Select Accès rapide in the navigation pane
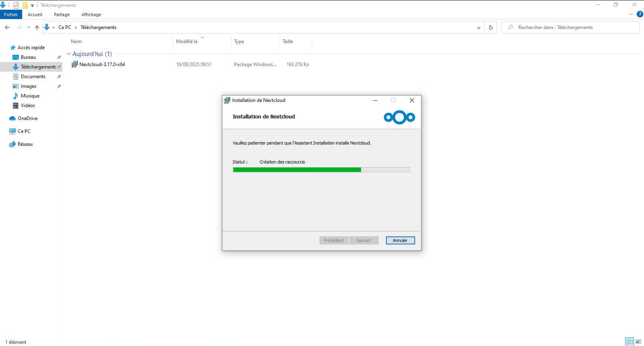Viewport: 644px width, 346px height. coord(31,48)
